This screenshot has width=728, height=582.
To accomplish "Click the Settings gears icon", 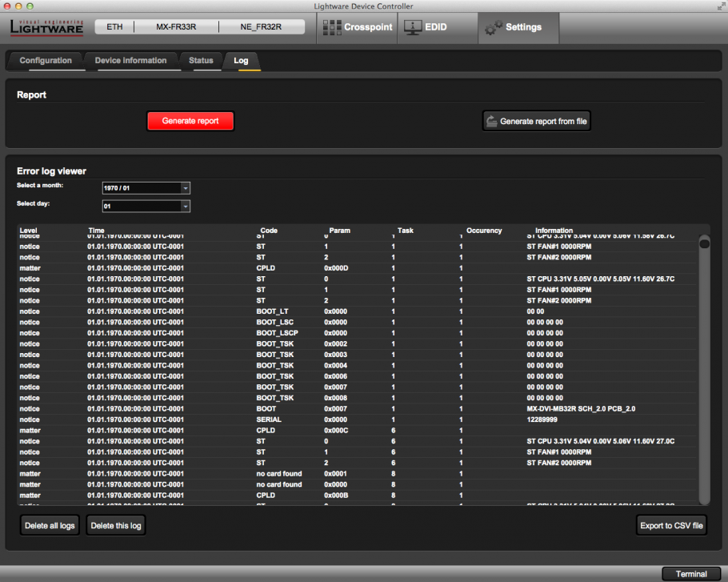I will [x=493, y=27].
